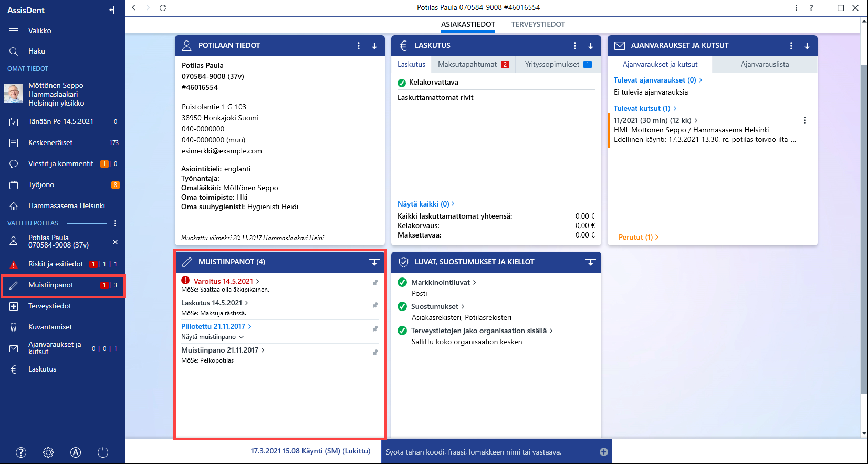Open the settings gear in sidebar footer
Viewport: 868px width, 464px height.
[x=48, y=452]
